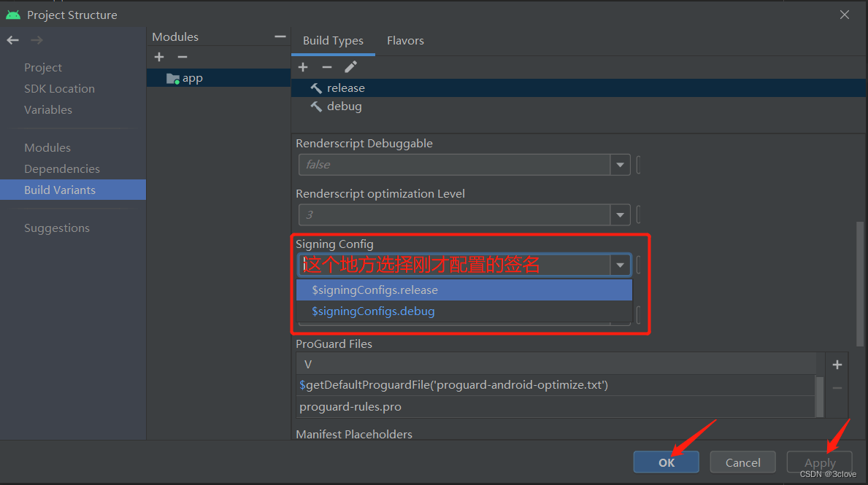This screenshot has width=868, height=485.
Task: Remove the app module using the minus icon
Action: click(x=182, y=57)
